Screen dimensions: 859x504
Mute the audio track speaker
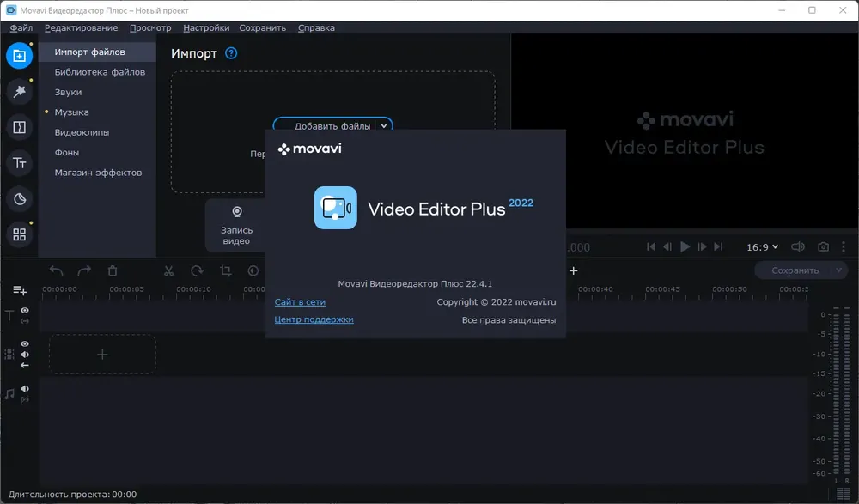coord(25,388)
